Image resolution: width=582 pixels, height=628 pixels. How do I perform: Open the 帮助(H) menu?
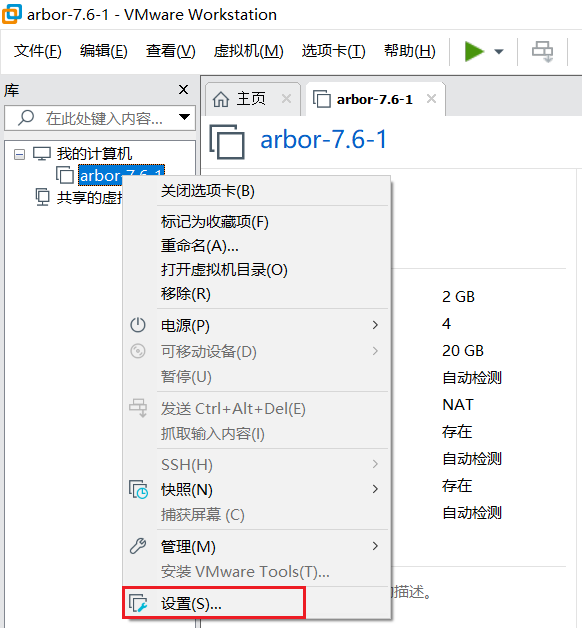coord(410,51)
